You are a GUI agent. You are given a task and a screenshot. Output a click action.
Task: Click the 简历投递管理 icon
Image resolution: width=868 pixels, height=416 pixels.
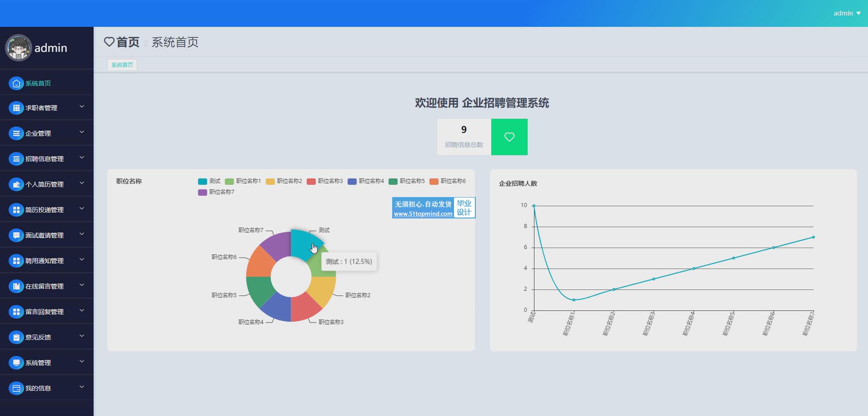16,209
